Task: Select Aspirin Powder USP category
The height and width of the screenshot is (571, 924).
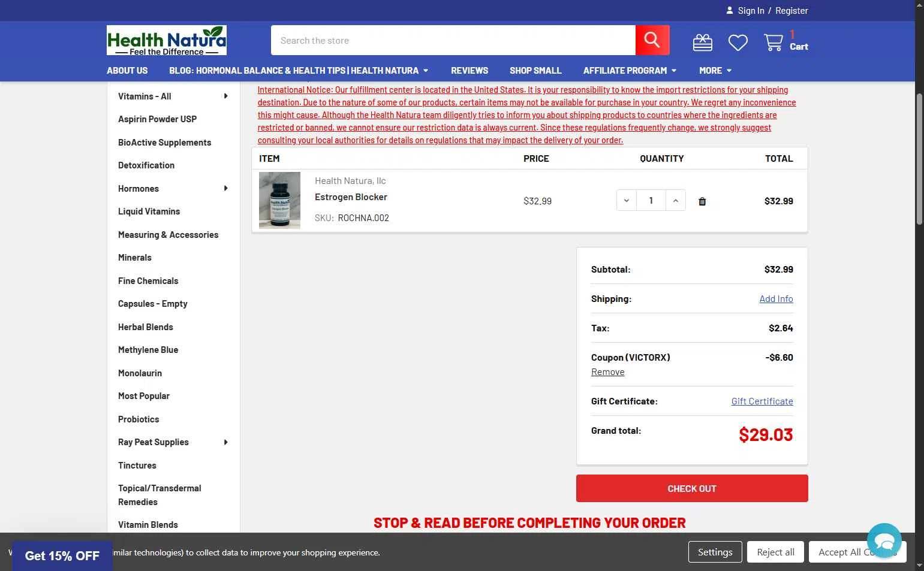Action: (x=157, y=119)
